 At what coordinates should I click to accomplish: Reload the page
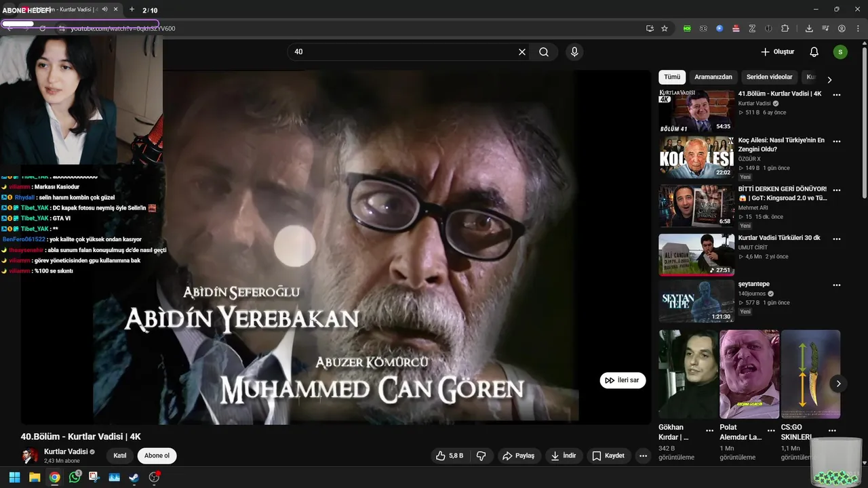coord(42,28)
